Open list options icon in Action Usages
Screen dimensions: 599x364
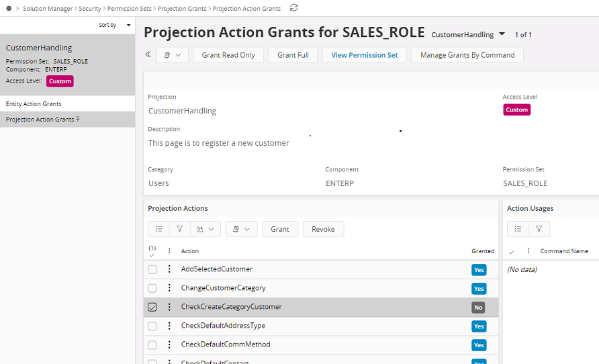click(518, 229)
